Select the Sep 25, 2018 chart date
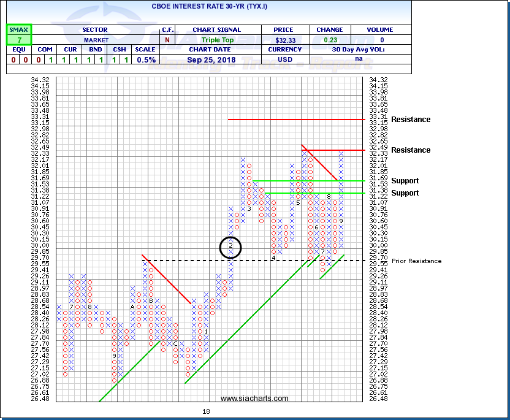This screenshot has width=510, height=420. 217,59
